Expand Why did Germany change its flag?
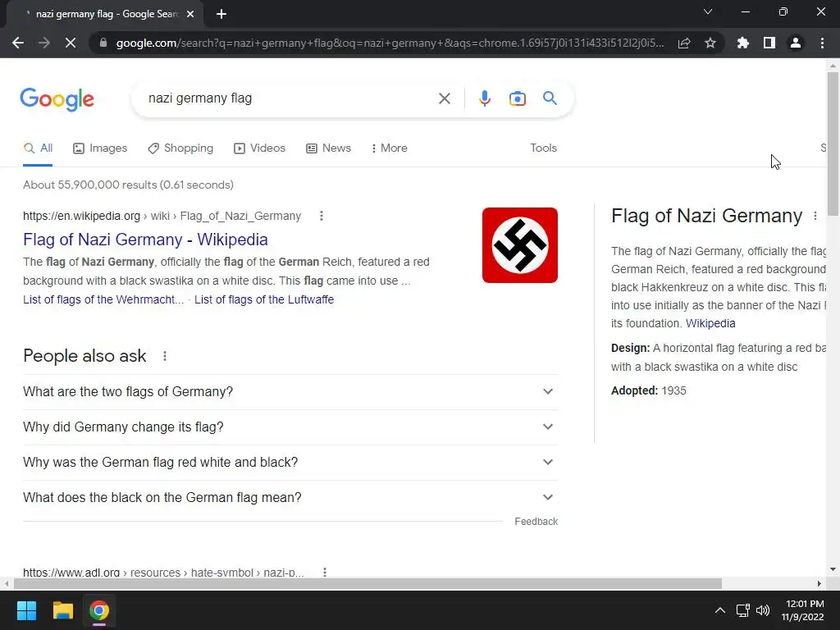Viewport: 840px width, 630px height. coord(290,427)
